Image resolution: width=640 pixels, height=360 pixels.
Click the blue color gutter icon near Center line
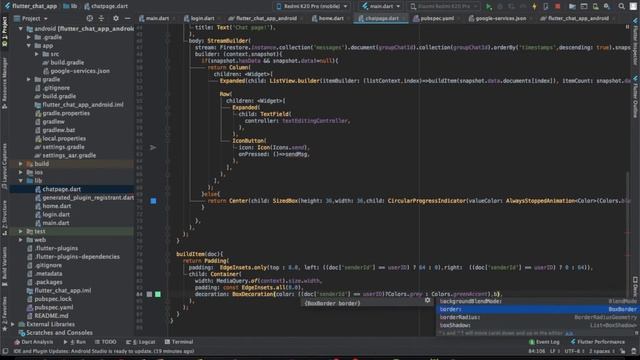(153, 201)
